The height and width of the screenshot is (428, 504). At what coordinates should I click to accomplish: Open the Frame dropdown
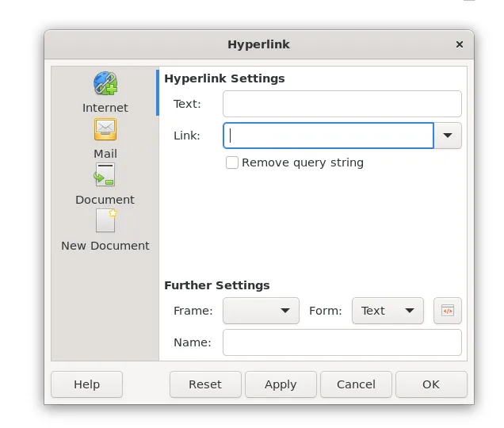click(261, 311)
